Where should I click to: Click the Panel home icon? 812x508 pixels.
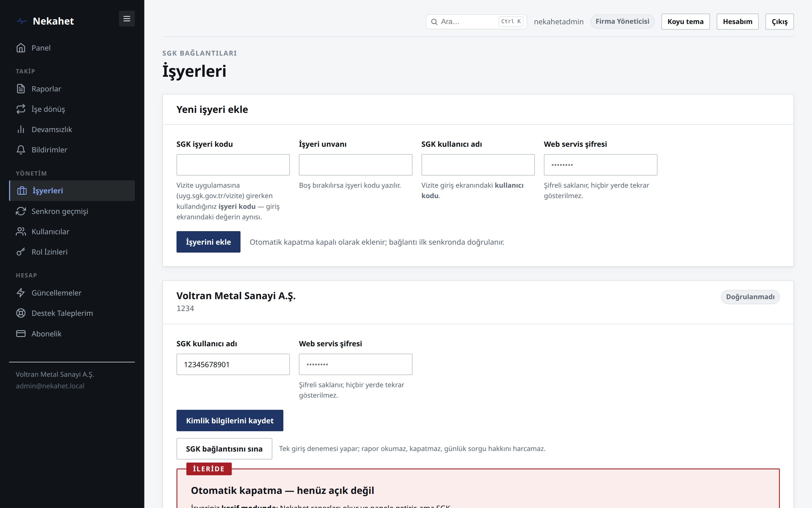click(x=21, y=48)
